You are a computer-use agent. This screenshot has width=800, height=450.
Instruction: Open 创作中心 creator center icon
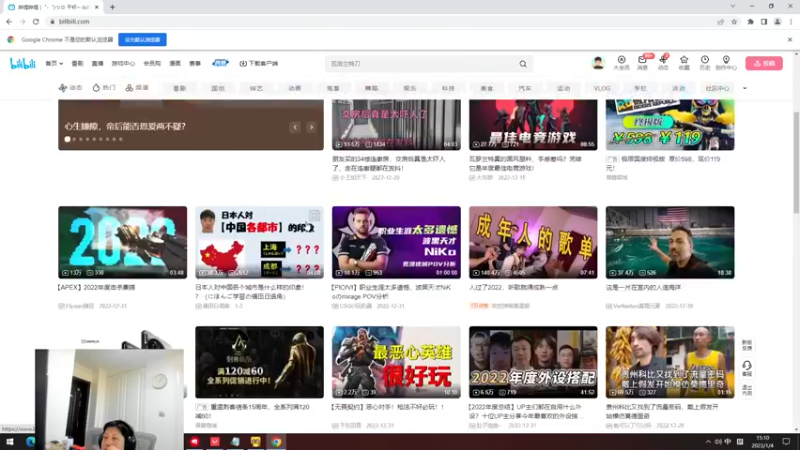[726, 63]
